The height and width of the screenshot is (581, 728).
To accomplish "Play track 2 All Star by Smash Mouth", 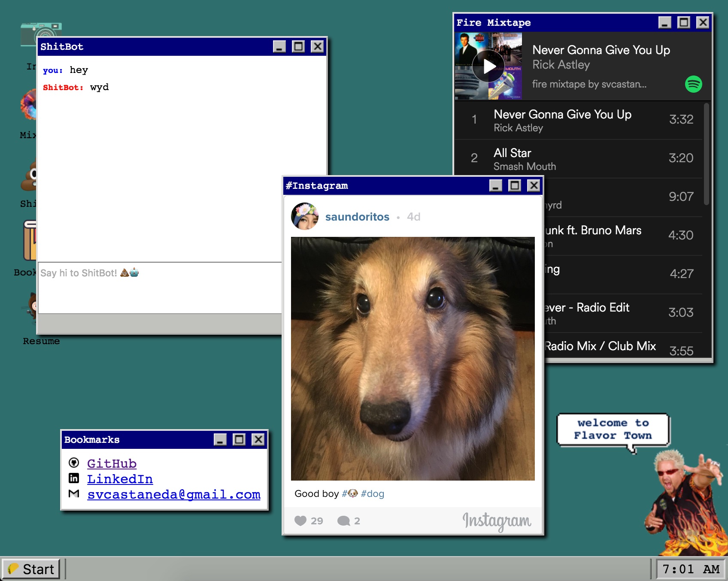I will coord(579,159).
